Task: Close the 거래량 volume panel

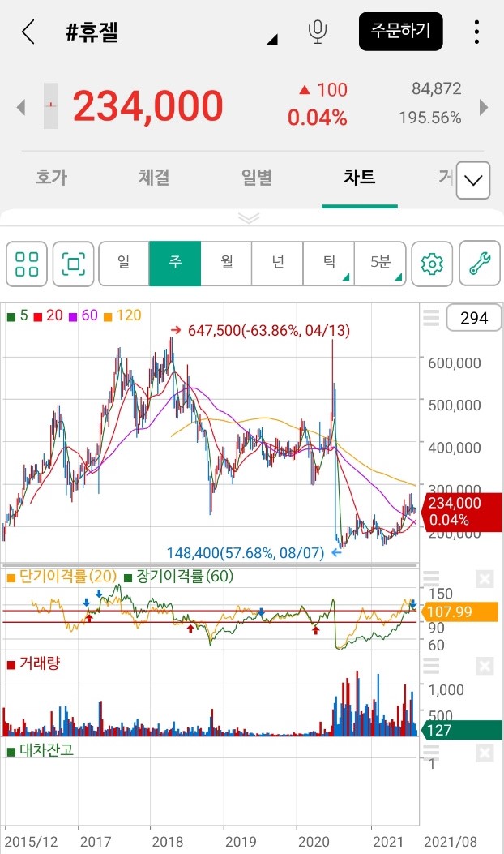Action: [x=485, y=666]
